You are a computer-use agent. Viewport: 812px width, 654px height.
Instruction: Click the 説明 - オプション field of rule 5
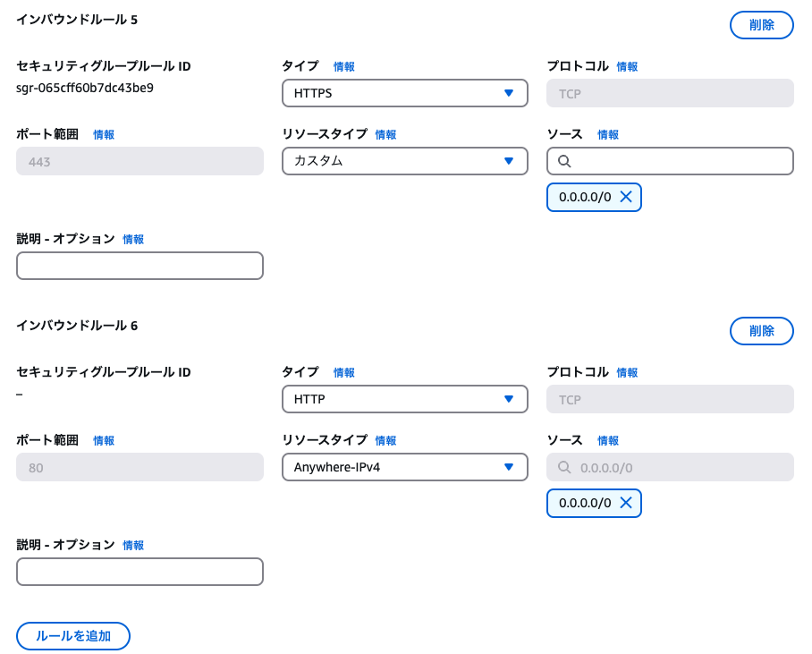click(140, 266)
